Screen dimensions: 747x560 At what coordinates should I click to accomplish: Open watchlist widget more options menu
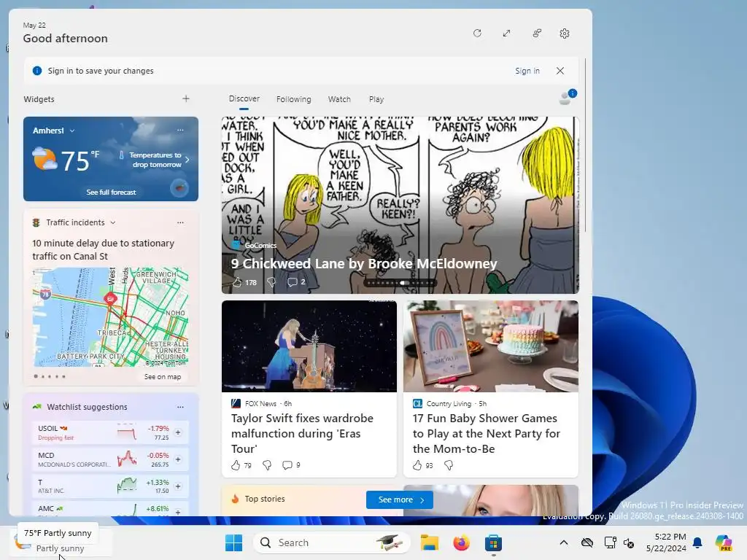pyautogui.click(x=180, y=407)
